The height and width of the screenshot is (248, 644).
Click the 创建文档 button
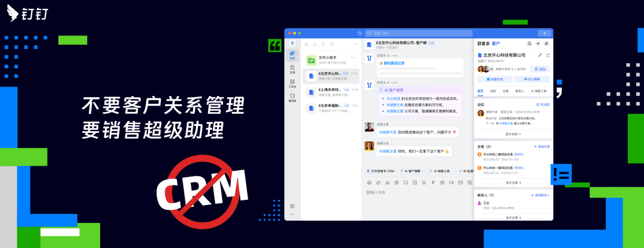click(495, 79)
